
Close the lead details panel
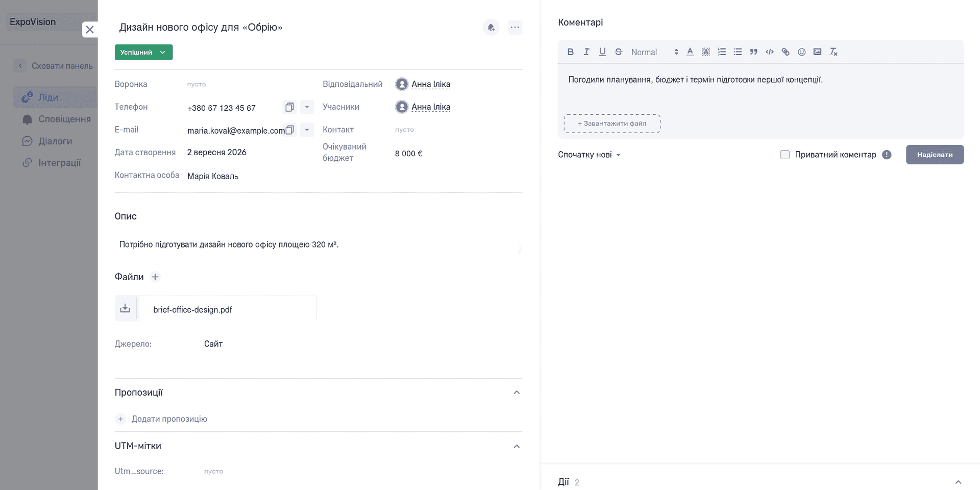tap(90, 30)
